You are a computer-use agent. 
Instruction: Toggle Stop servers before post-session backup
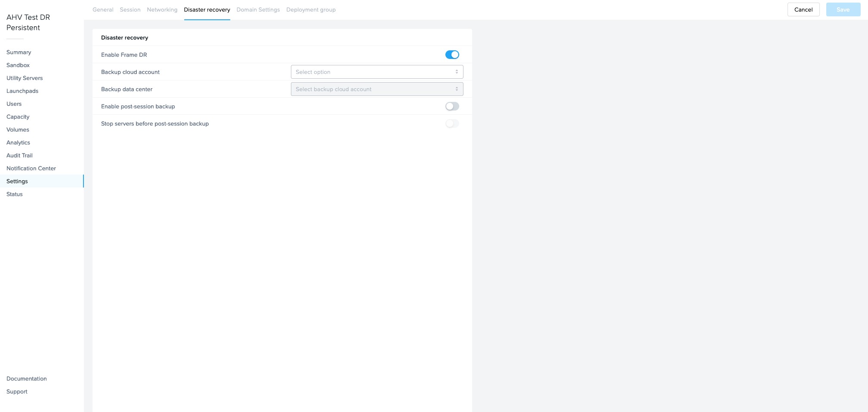pyautogui.click(x=452, y=123)
